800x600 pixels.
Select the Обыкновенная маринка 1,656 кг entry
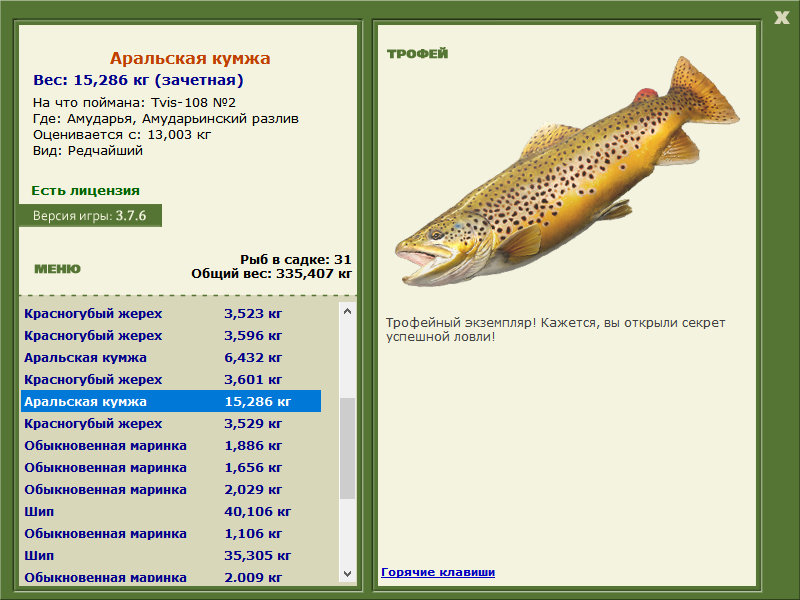pos(171,467)
